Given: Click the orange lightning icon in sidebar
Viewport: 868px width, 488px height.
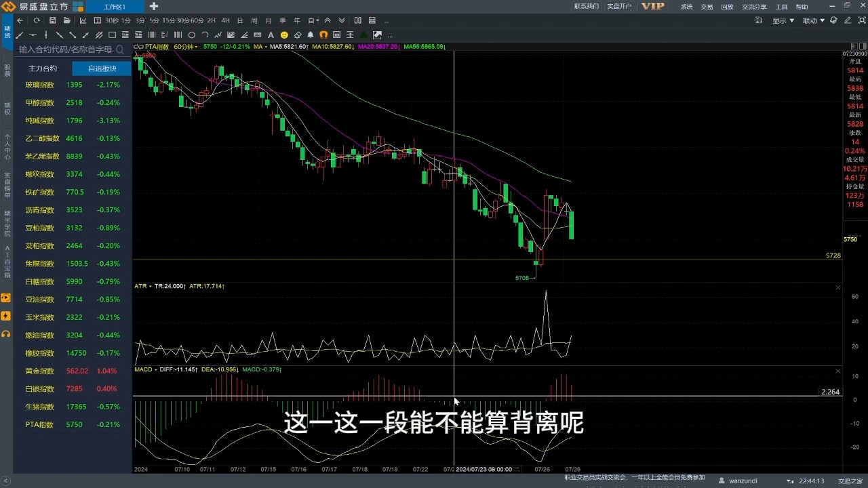Looking at the screenshot, I should 6,316.
